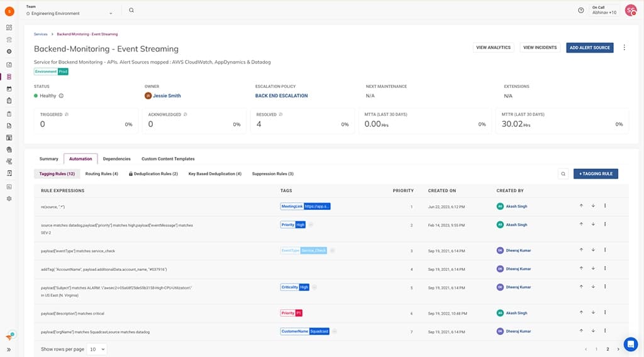
Task: Move the re(source) rule up
Action: (x=581, y=206)
